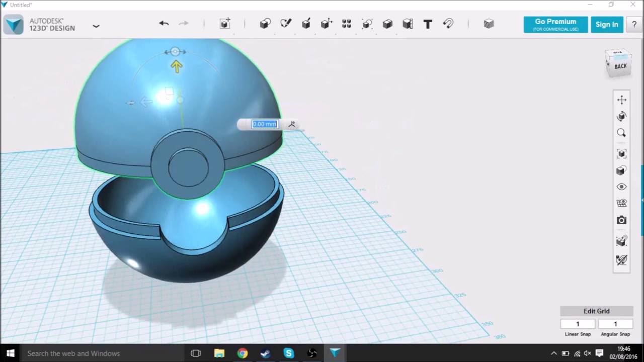Toggle solids visibility with eye icon

[621, 187]
